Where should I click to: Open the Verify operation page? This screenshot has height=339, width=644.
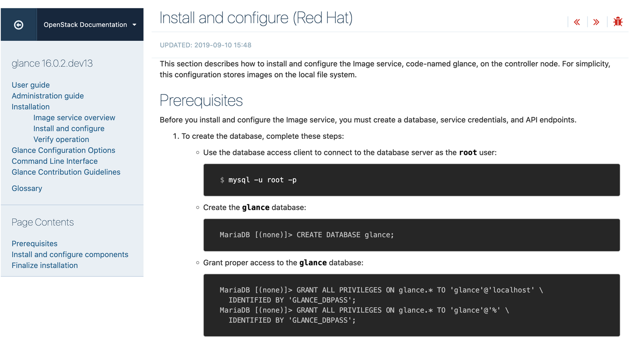[x=61, y=139]
